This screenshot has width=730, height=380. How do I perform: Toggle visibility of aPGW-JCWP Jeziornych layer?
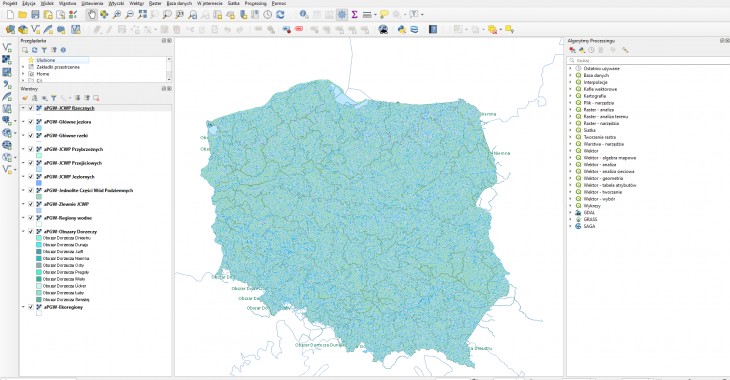(x=31, y=177)
